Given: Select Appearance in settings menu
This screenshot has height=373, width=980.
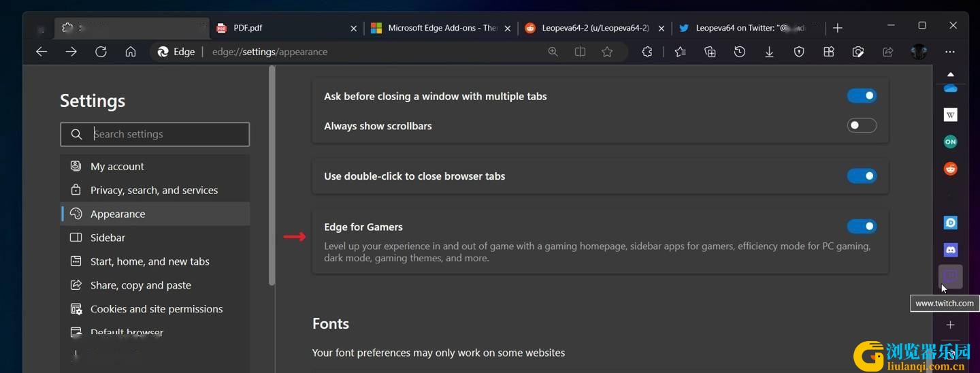Looking at the screenshot, I should click(155, 214).
